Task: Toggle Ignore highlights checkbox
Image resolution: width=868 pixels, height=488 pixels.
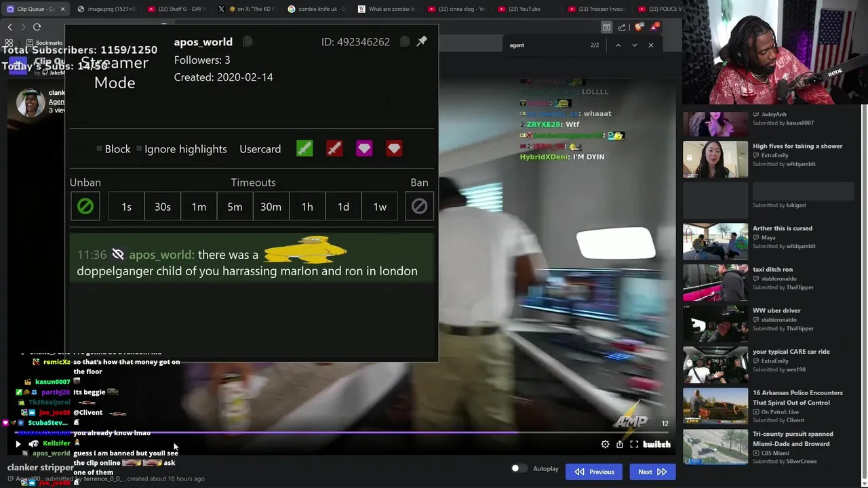Action: (x=139, y=149)
